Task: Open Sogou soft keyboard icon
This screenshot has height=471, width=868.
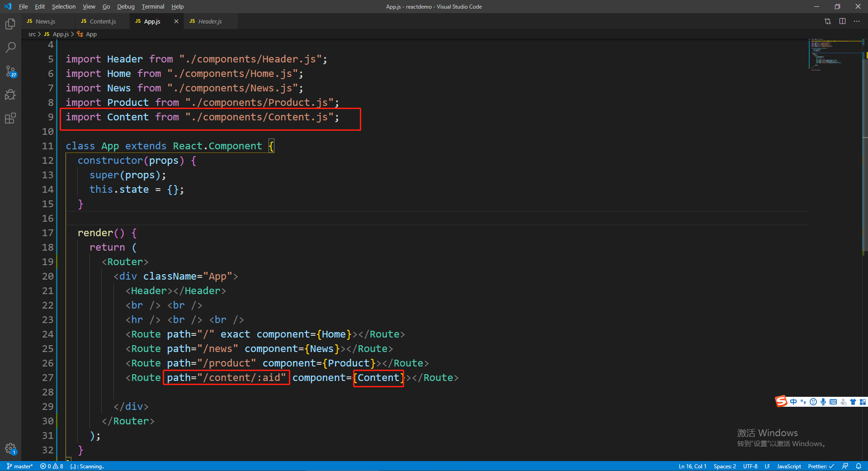Action: [833, 402]
